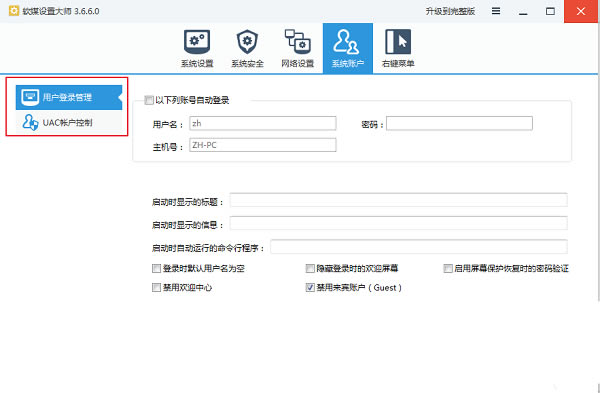Check 登录时默认用户名为空

coord(156,268)
